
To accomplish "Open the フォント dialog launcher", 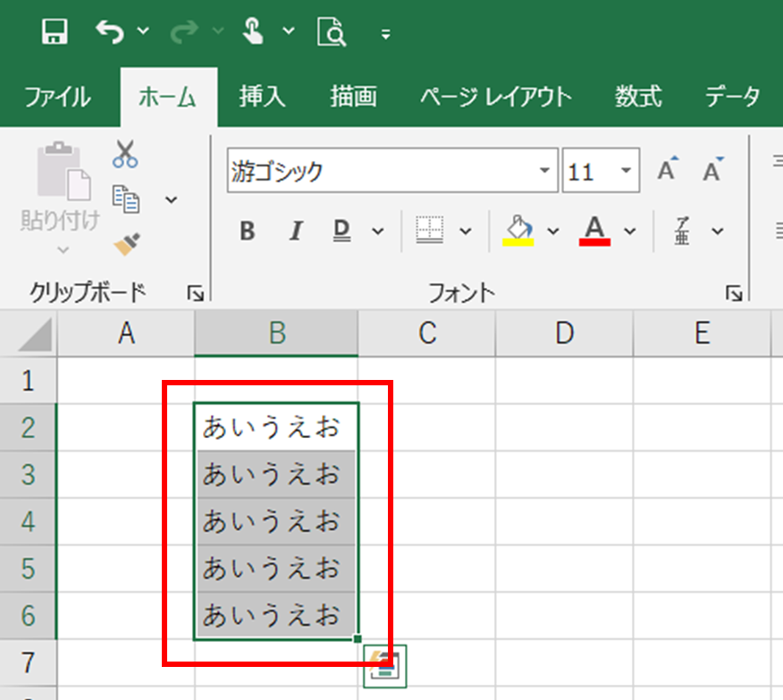I will click(x=733, y=292).
